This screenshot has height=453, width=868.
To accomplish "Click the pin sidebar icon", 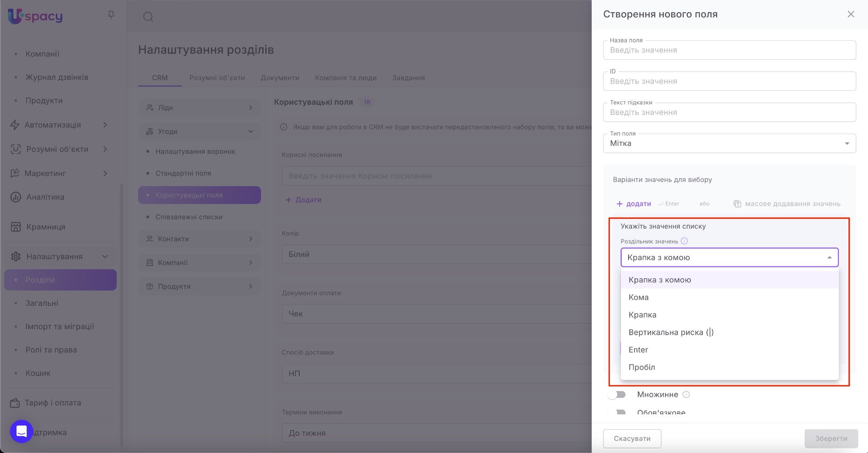I will click(111, 15).
